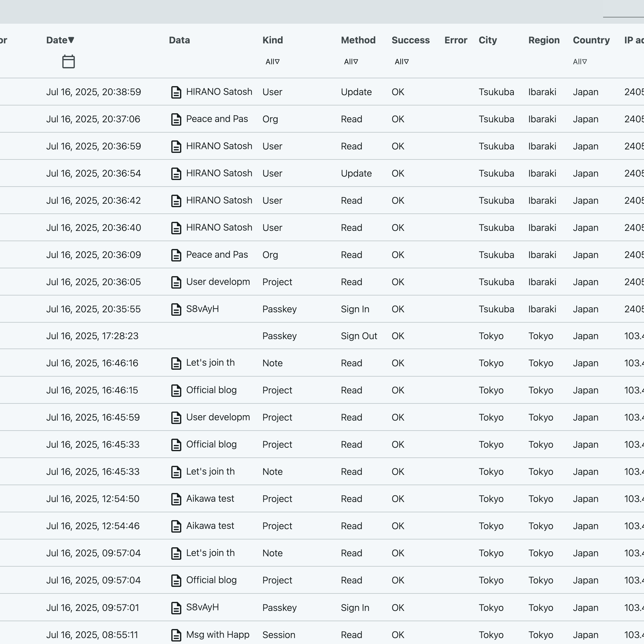Click document icon in 09:57:04 Official blog row
This screenshot has height=644, width=644.
(176, 581)
